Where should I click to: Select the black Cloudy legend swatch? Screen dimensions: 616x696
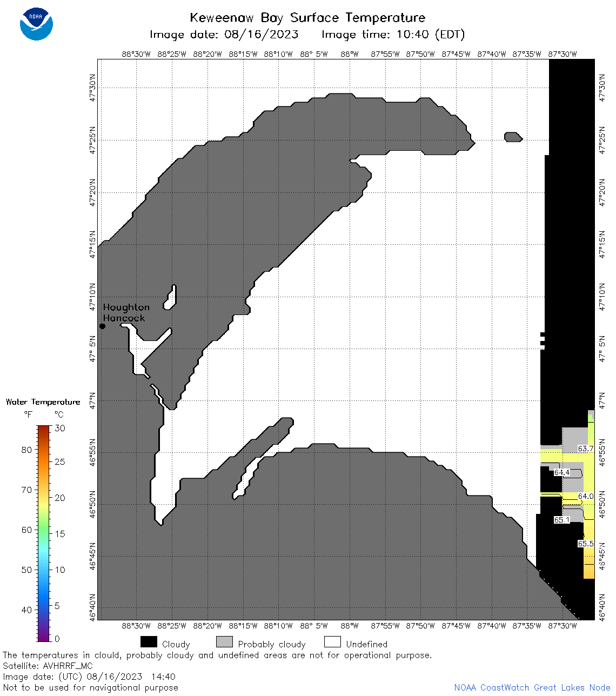point(149,642)
